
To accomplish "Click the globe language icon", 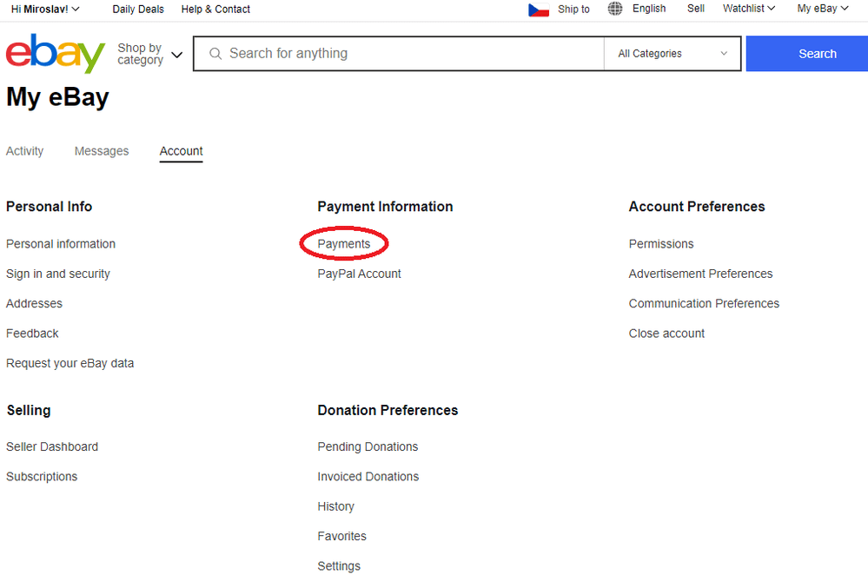I will (x=615, y=9).
